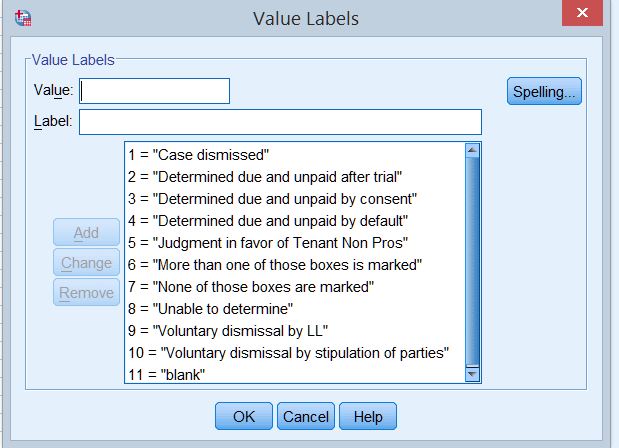Select the 'Case dismissed' label entry

point(200,154)
